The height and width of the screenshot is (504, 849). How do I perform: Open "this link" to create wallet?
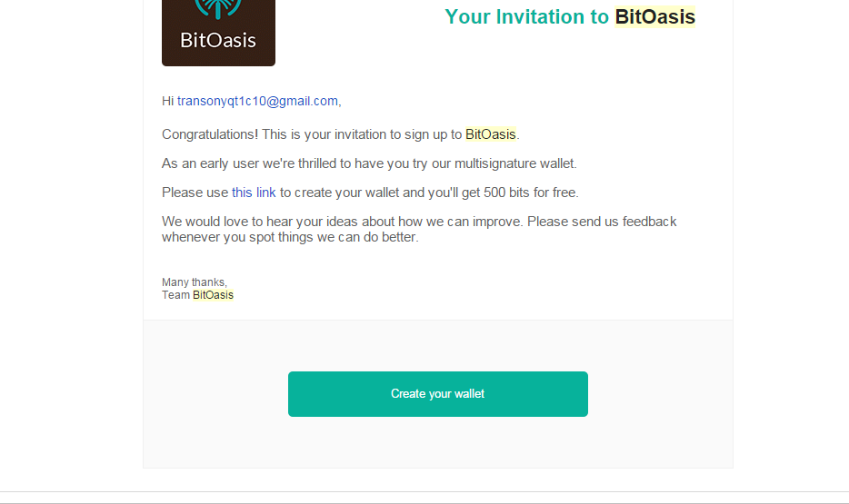tap(254, 193)
